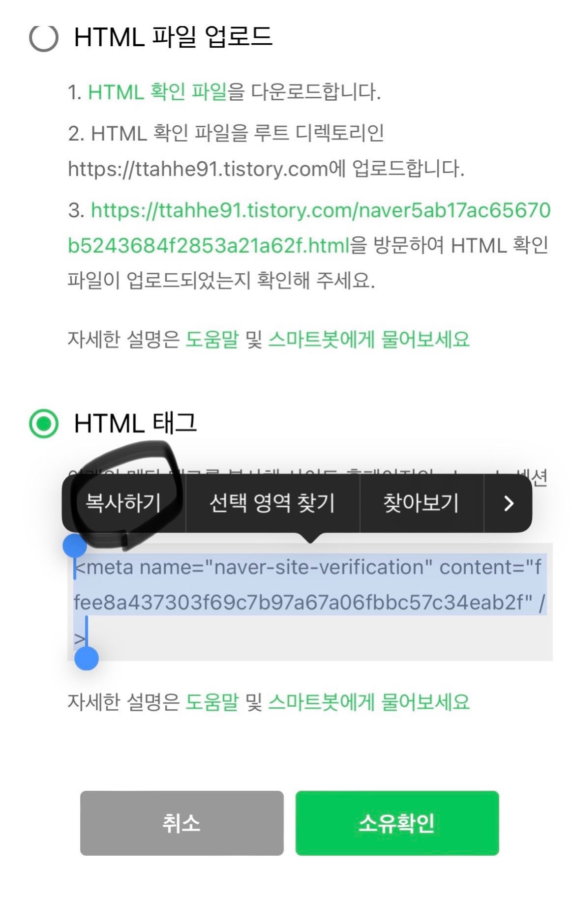This screenshot has height=924, width=572.
Task: Click the 취소 button
Action: coord(182,823)
